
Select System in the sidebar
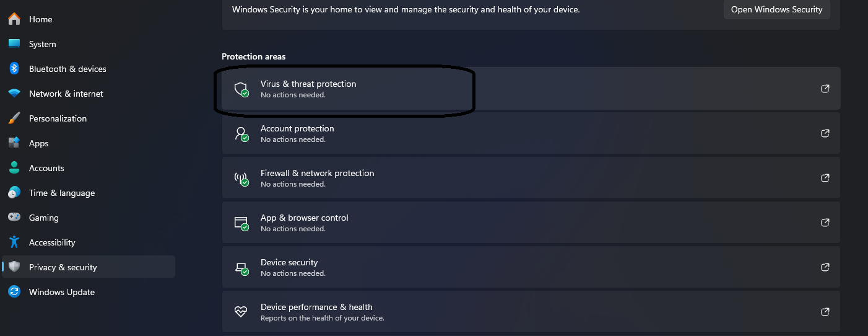[42, 44]
